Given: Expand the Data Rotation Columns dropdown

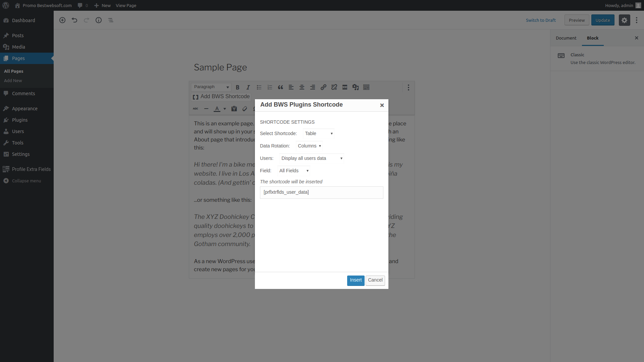Looking at the screenshot, I should 309,146.
